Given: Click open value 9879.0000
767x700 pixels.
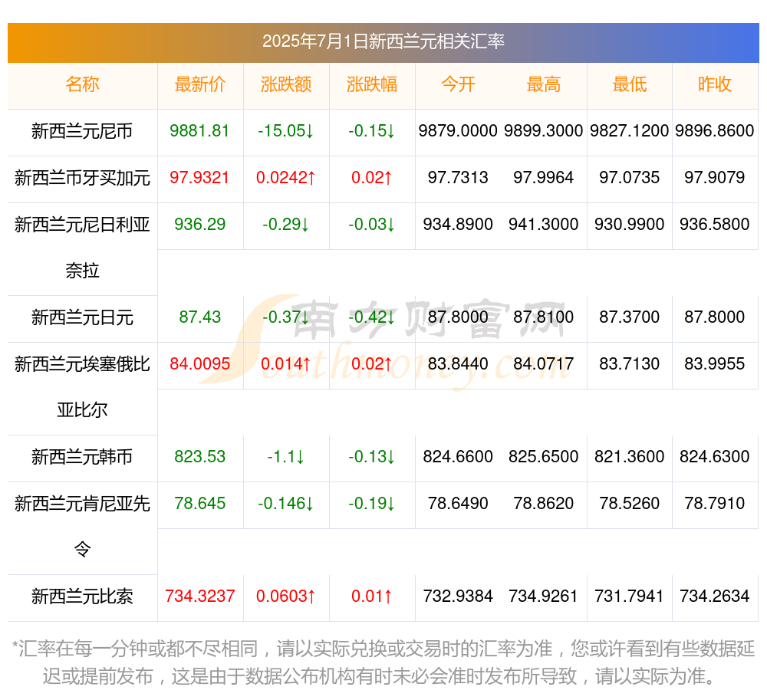Looking at the screenshot, I should point(458,131).
